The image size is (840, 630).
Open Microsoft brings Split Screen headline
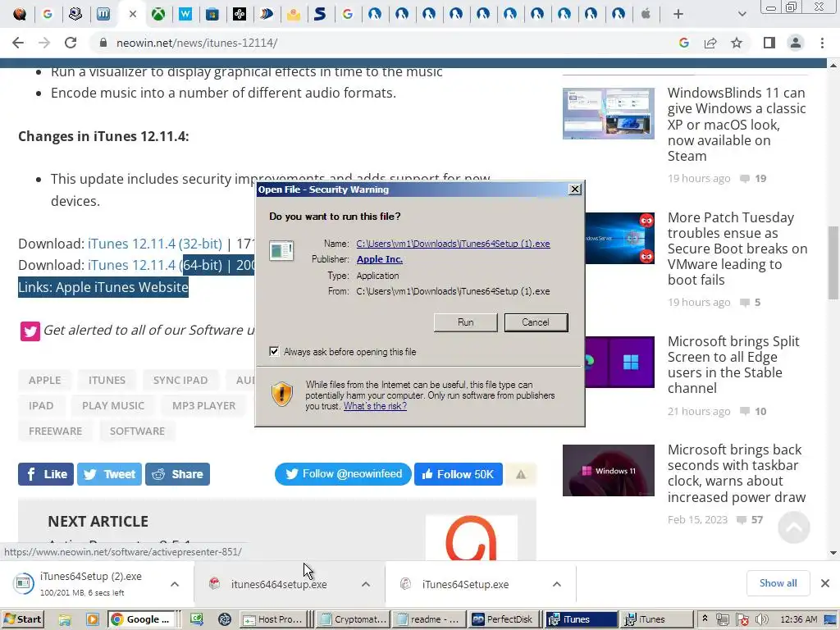(x=733, y=365)
